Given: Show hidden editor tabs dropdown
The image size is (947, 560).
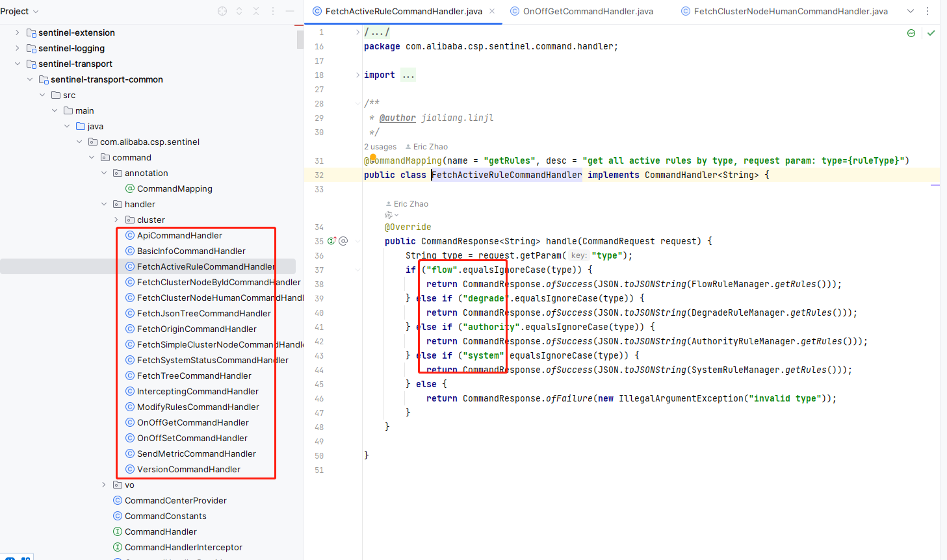Looking at the screenshot, I should tap(911, 11).
